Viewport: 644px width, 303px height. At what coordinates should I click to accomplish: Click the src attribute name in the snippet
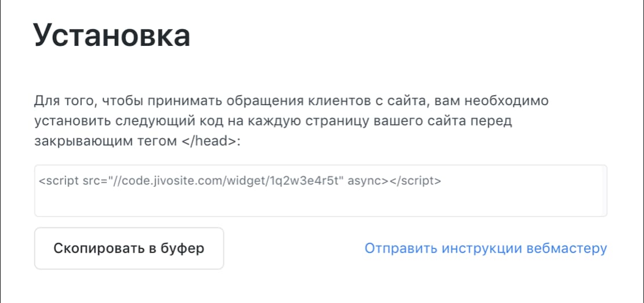point(91,181)
